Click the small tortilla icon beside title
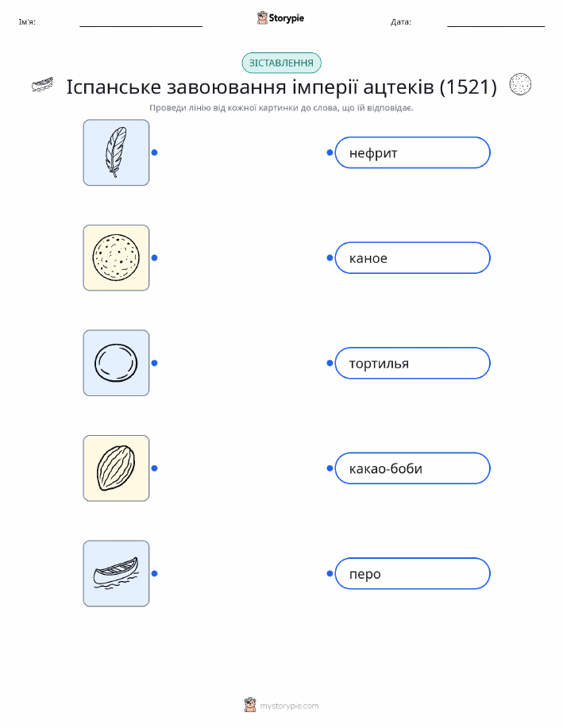Screen dimensions: 563x728 click(x=520, y=84)
